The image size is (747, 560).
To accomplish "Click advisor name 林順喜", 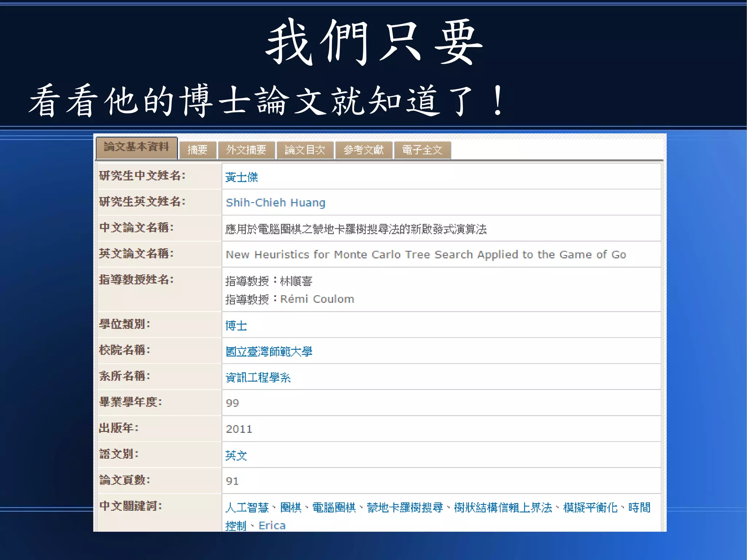I will coord(296,281).
